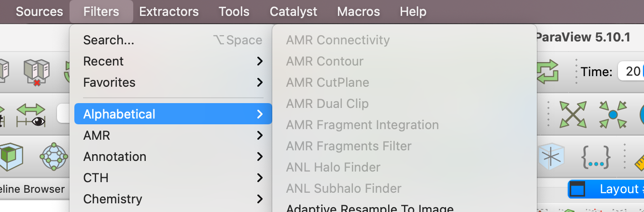
Task: Click the Reset camera arrows icon
Action: pyautogui.click(x=573, y=115)
